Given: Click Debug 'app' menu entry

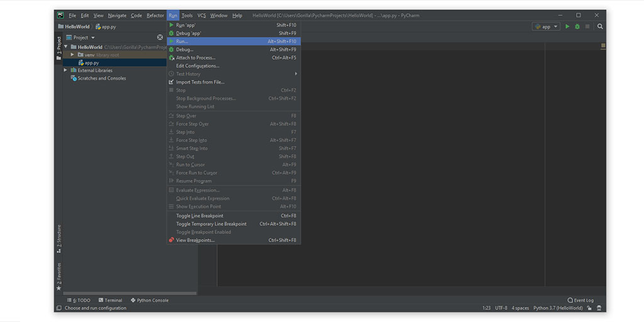Looking at the screenshot, I should tap(234, 33).
